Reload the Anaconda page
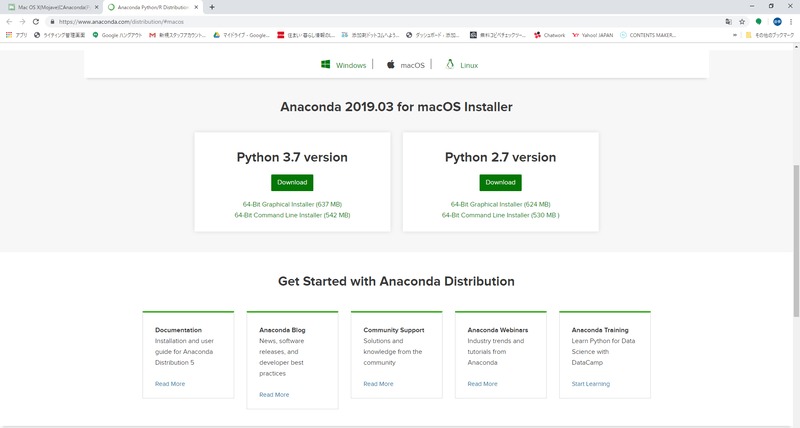The image size is (800, 428). [36, 22]
